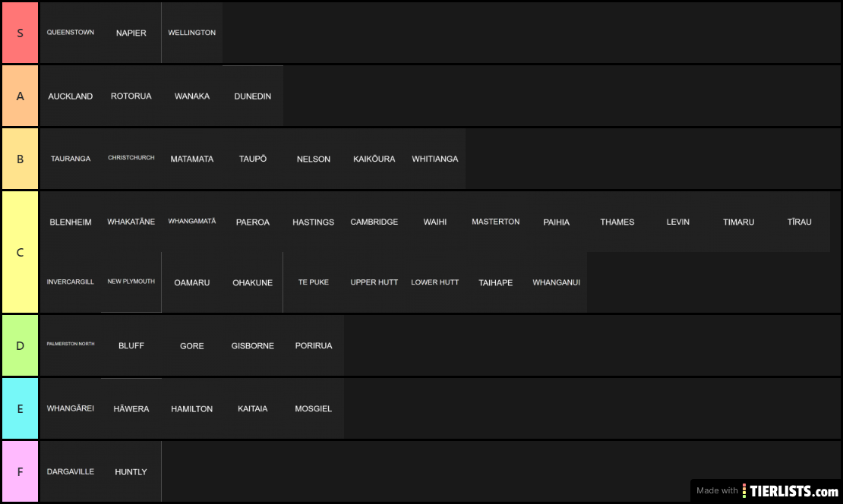Select the pink F tier label
The height and width of the screenshot is (504, 843).
pos(20,472)
